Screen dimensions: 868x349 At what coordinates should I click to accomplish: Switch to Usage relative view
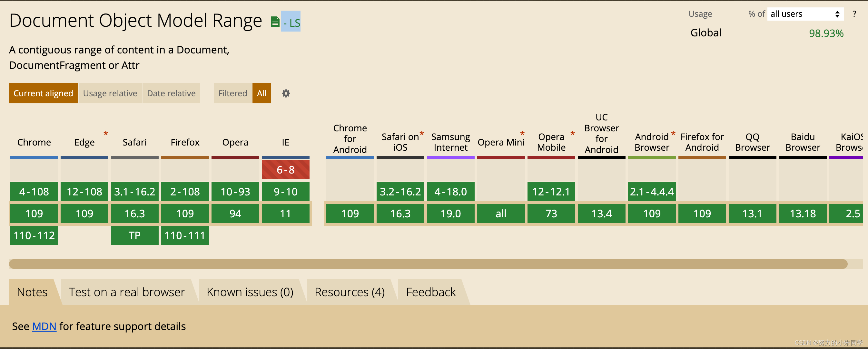pyautogui.click(x=110, y=93)
